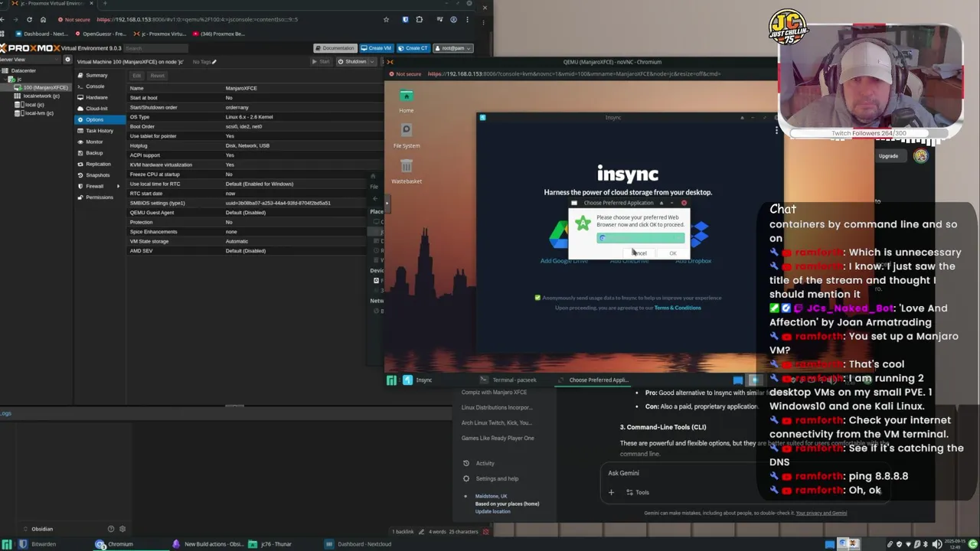
Task: Open Dashboard - Next... bookmark
Action: click(x=41, y=34)
